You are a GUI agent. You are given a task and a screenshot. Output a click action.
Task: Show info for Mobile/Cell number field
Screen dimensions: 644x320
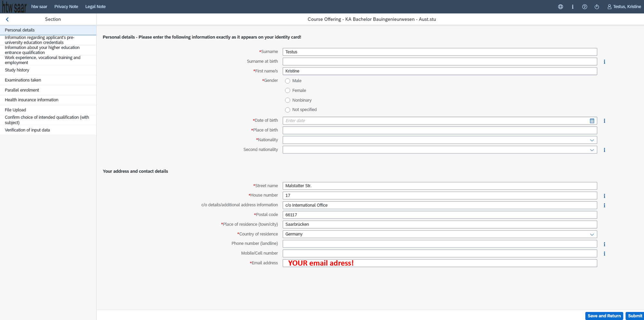coord(604,254)
